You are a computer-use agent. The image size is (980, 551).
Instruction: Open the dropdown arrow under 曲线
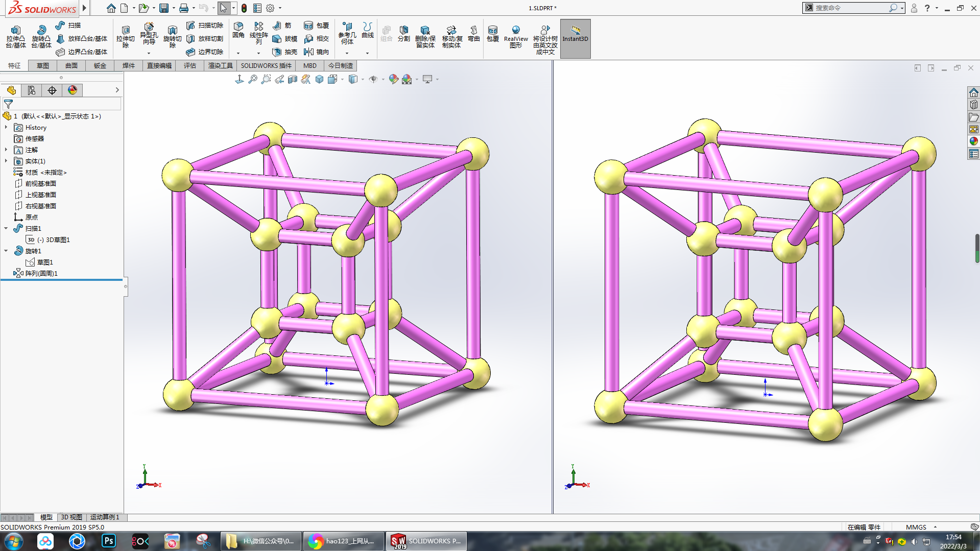[367, 53]
